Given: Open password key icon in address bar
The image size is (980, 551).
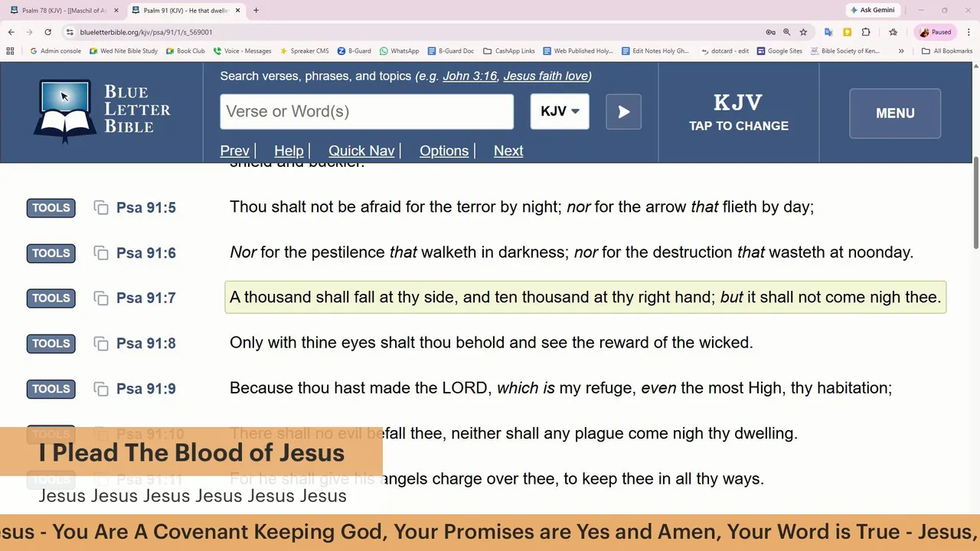Looking at the screenshot, I should (770, 32).
